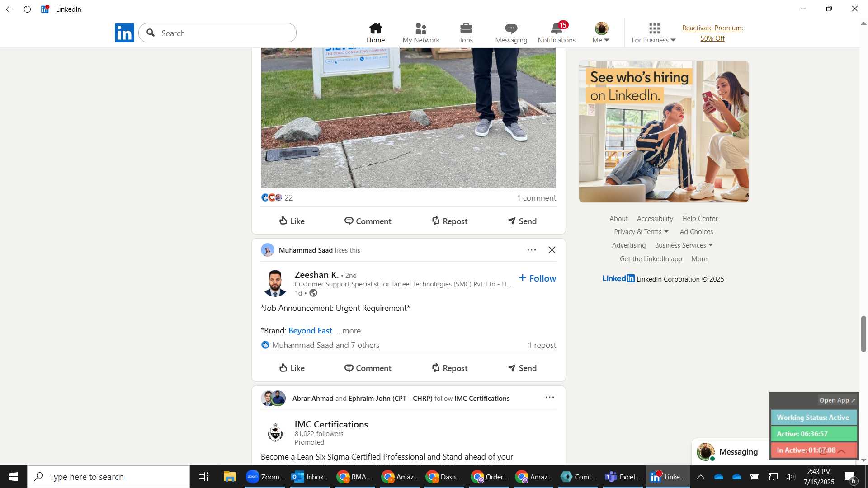Open Task View on taskbar
This screenshot has height=488, width=868.
coord(203,477)
